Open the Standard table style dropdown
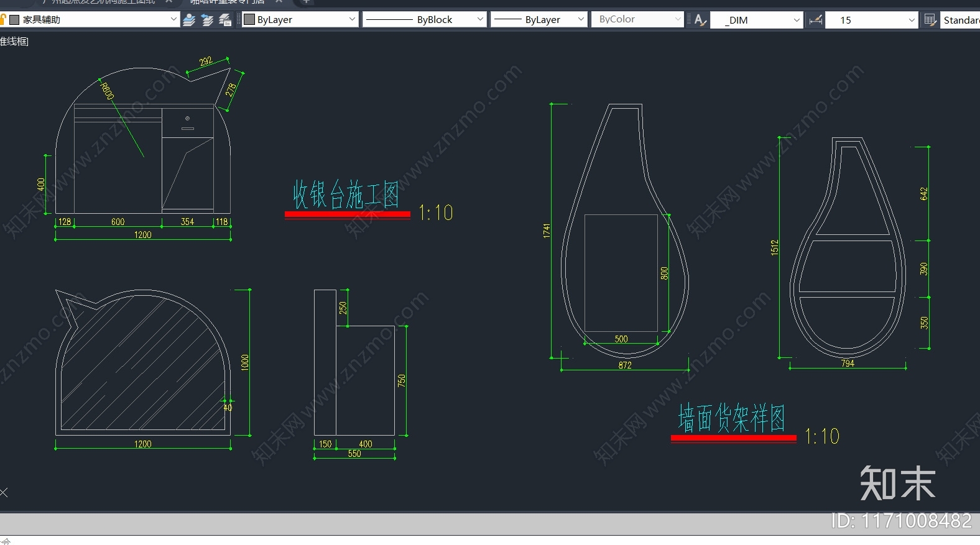The height and width of the screenshot is (545, 980). pyautogui.click(x=960, y=20)
